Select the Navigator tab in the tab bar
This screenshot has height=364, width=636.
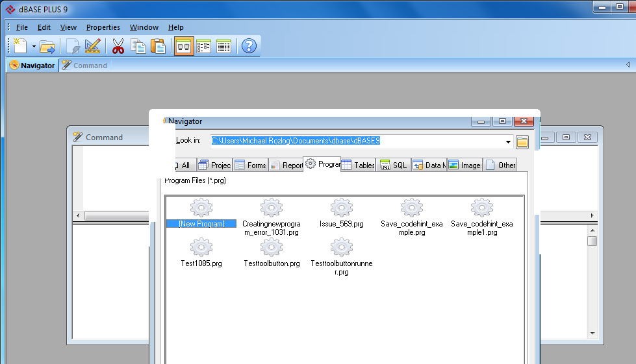click(32, 66)
